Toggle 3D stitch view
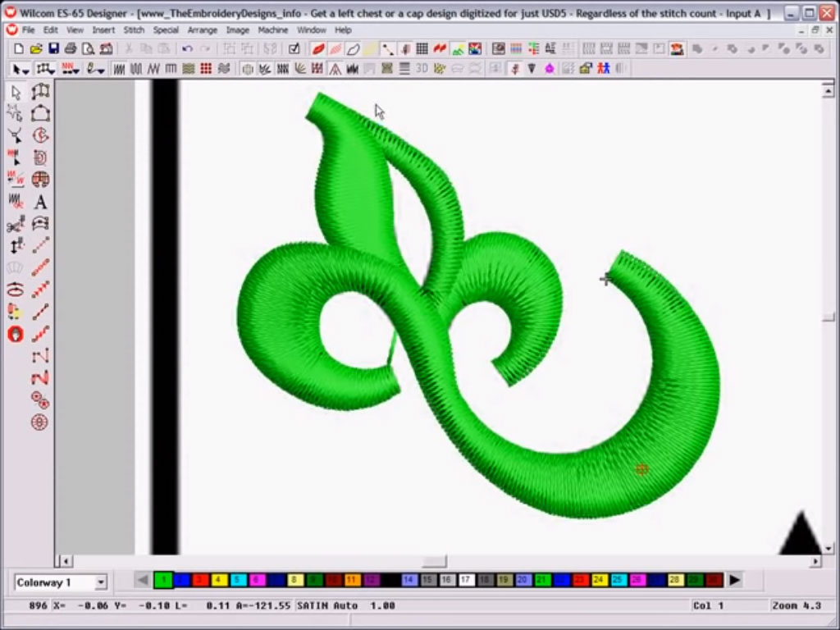Image resolution: width=840 pixels, height=630 pixels. (x=421, y=68)
